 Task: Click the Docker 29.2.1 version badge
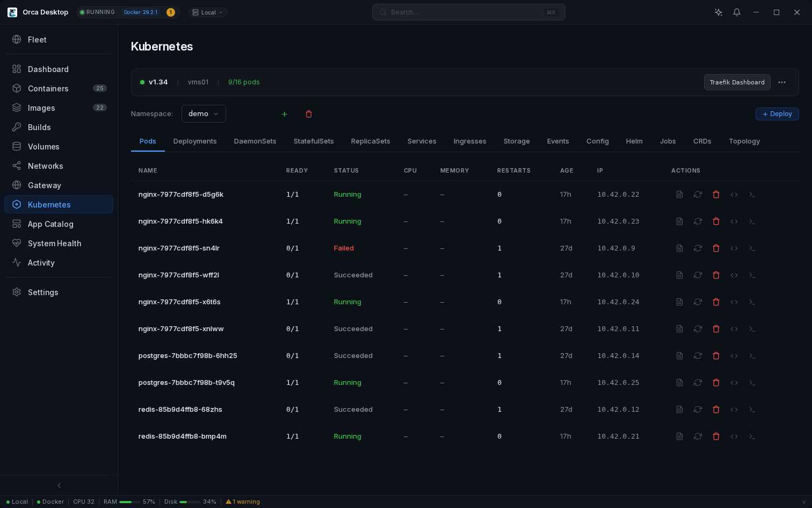click(141, 12)
